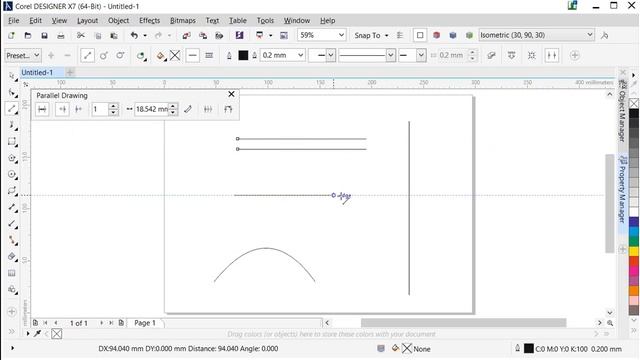640x360 pixels.
Task: Select the Interactive Fill tool in the toolbox
Action: point(12,256)
